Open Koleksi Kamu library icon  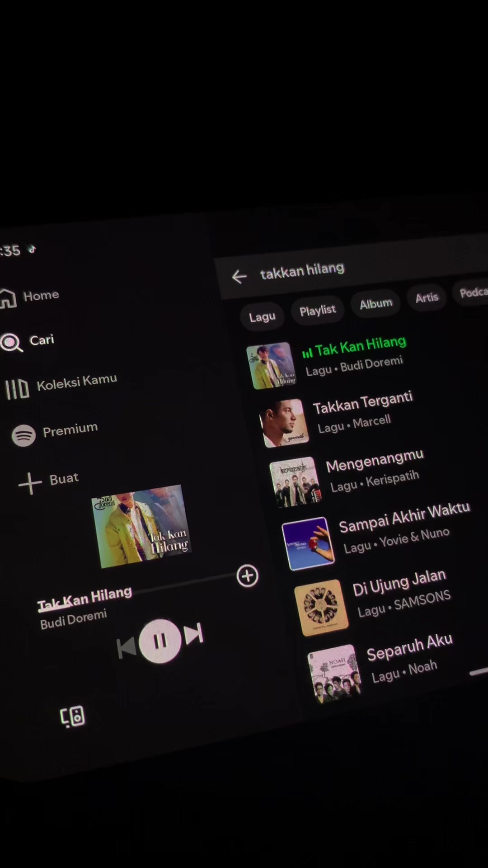(x=17, y=389)
